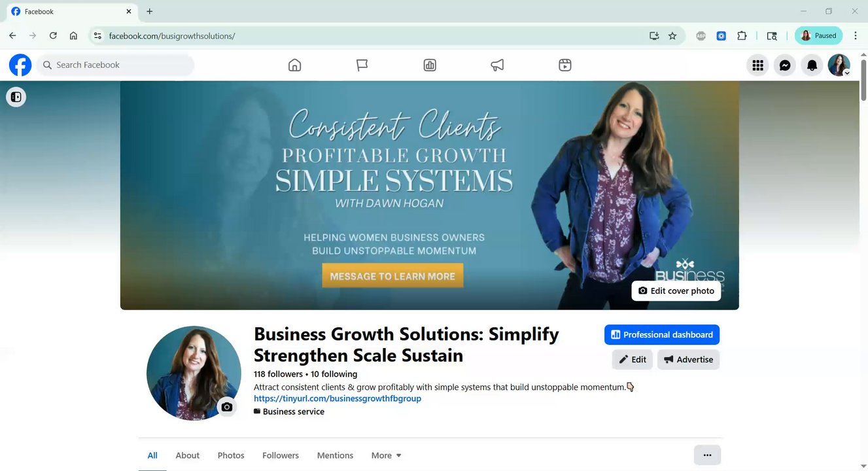The height and width of the screenshot is (471, 868).
Task: Click the Professional dashboard button
Action: 662,334
